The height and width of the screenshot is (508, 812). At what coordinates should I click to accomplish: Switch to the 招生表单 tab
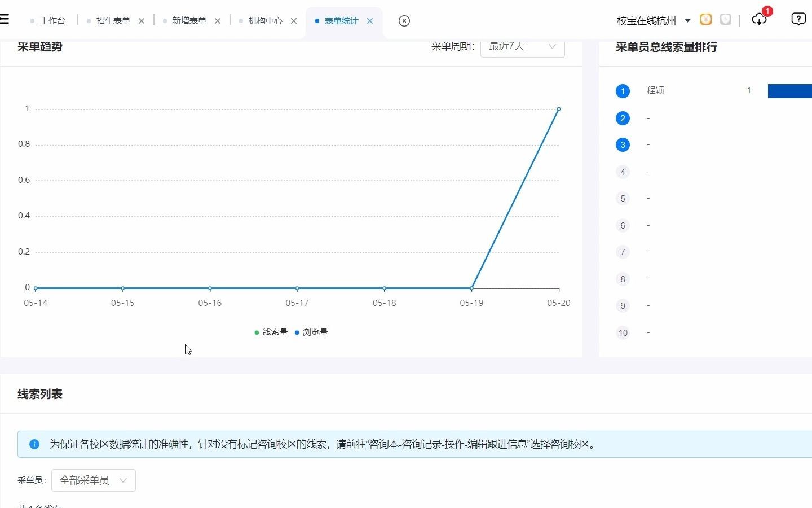(113, 21)
